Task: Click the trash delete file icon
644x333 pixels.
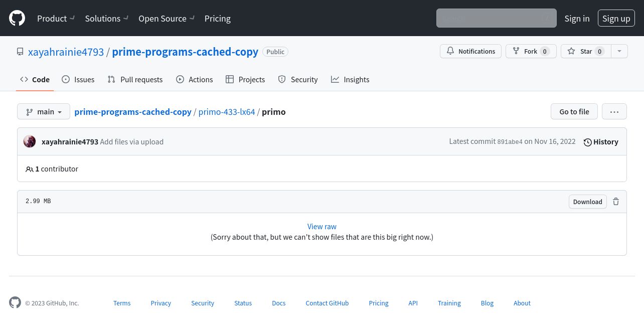Action: [616, 202]
